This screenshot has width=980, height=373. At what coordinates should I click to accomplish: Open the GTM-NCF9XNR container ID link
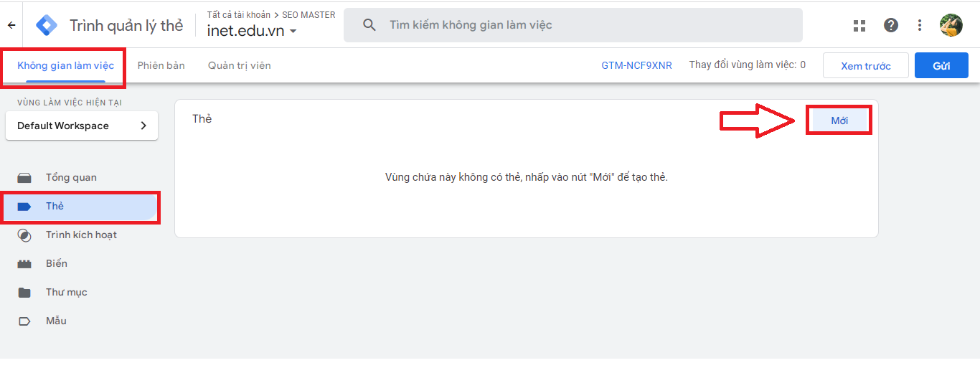coord(637,65)
